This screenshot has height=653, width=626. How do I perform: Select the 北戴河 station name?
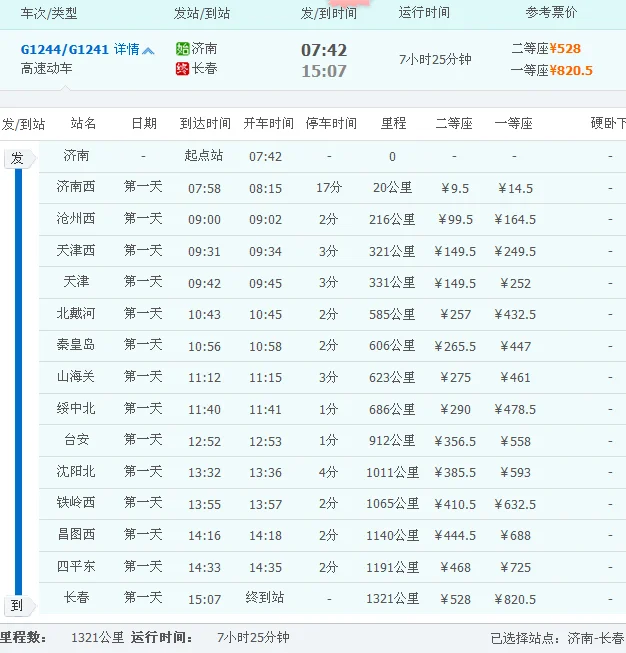(x=76, y=313)
